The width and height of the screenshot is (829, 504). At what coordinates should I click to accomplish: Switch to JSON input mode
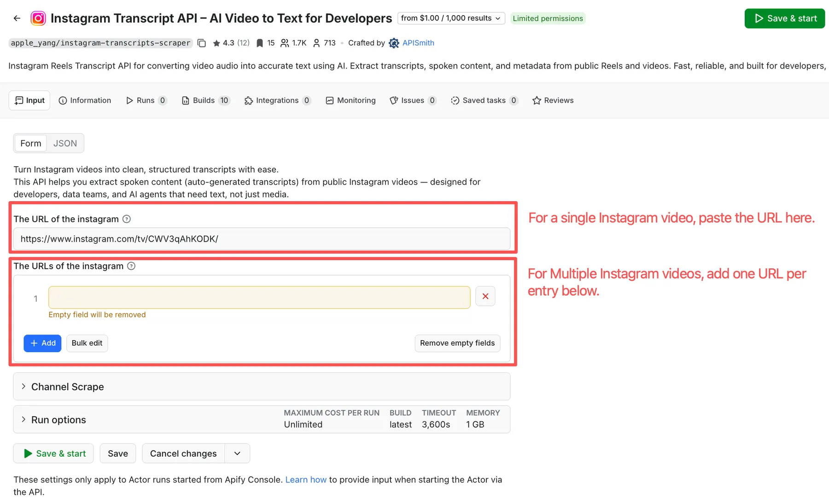click(65, 144)
